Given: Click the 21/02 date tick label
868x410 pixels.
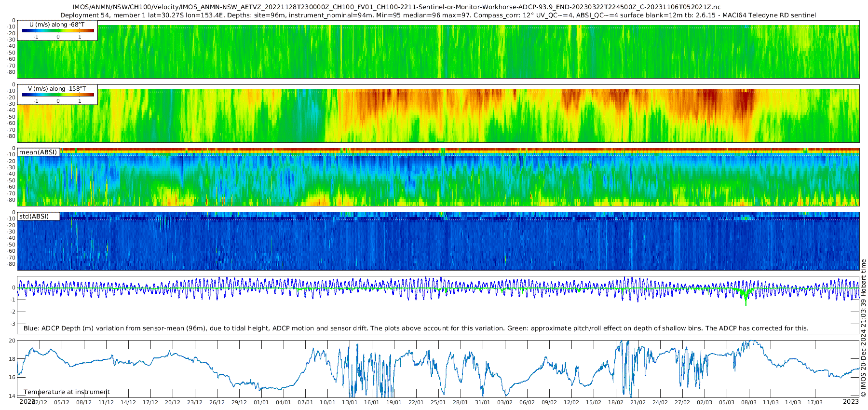Looking at the screenshot, I should pos(638,402).
